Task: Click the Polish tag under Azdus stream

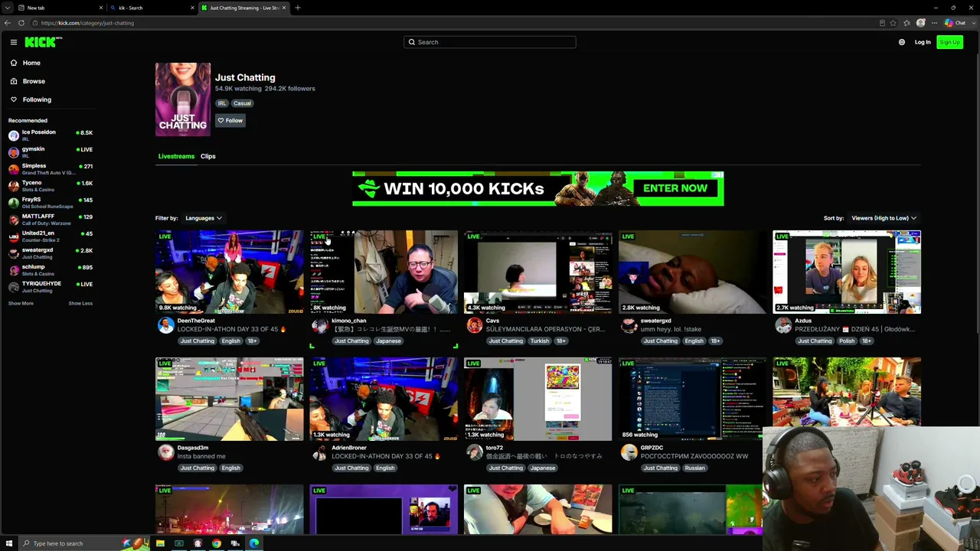Action: [x=848, y=341]
